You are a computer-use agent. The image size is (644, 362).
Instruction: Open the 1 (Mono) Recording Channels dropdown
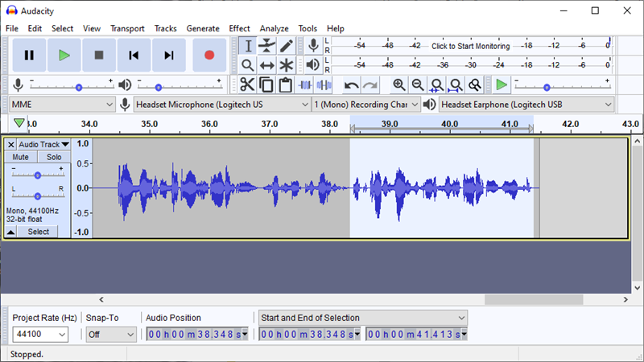click(365, 105)
